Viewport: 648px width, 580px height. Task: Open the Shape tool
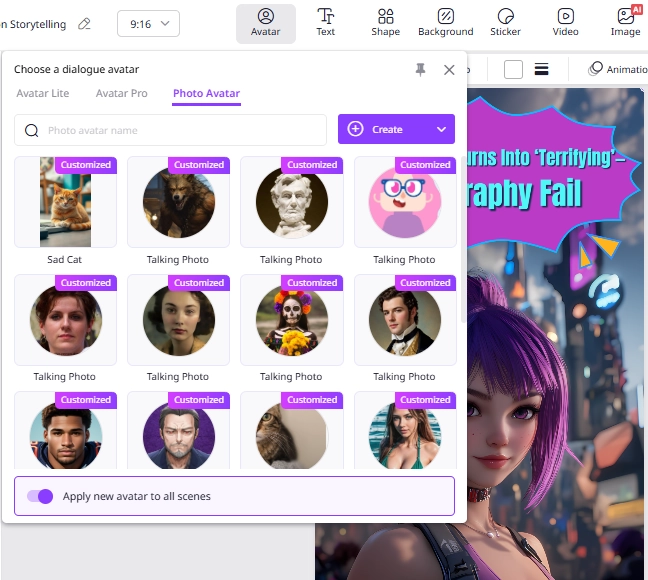(385, 23)
